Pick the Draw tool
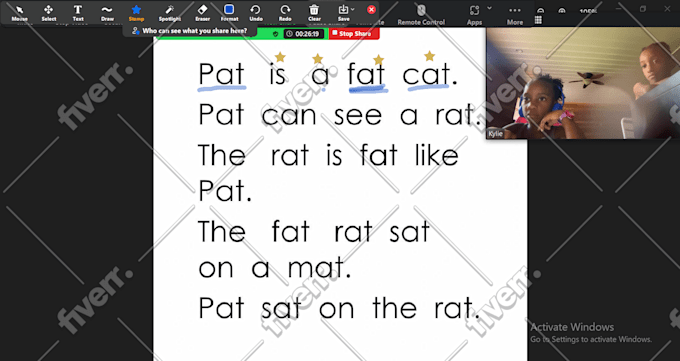The image size is (680, 361). tap(107, 13)
